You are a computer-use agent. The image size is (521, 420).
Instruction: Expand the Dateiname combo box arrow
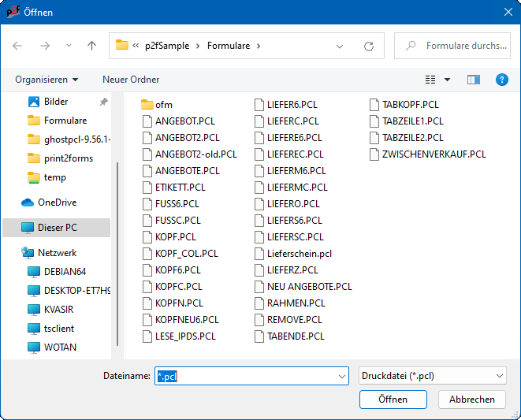(x=341, y=377)
